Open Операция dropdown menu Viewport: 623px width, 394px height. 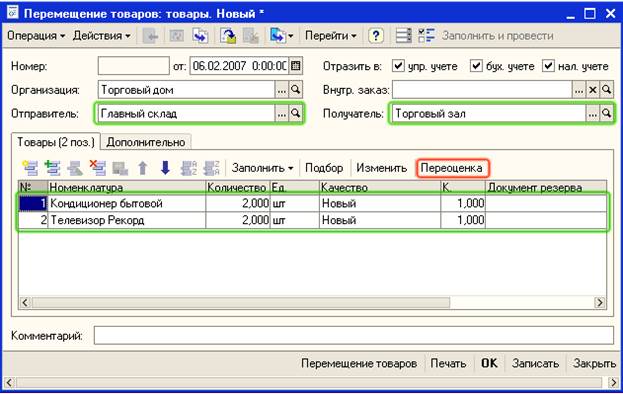tap(36, 36)
